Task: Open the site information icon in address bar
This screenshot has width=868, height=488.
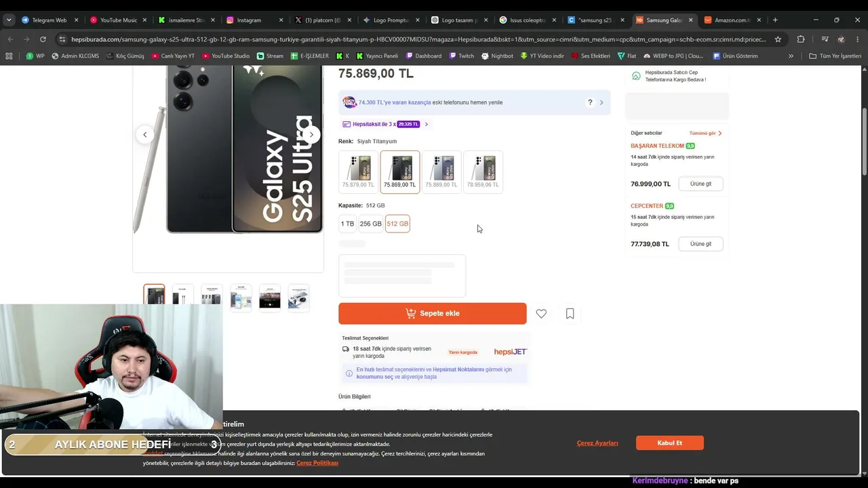Action: click(62, 39)
